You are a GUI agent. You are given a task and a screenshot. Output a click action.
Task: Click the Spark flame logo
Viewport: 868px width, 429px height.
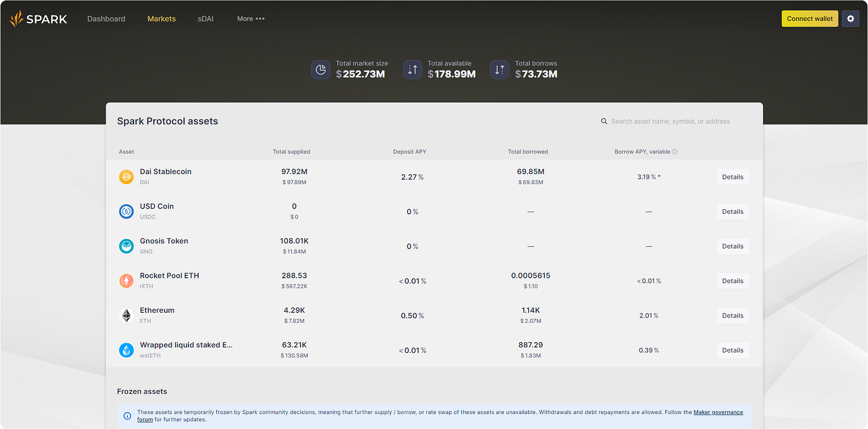coord(16,18)
